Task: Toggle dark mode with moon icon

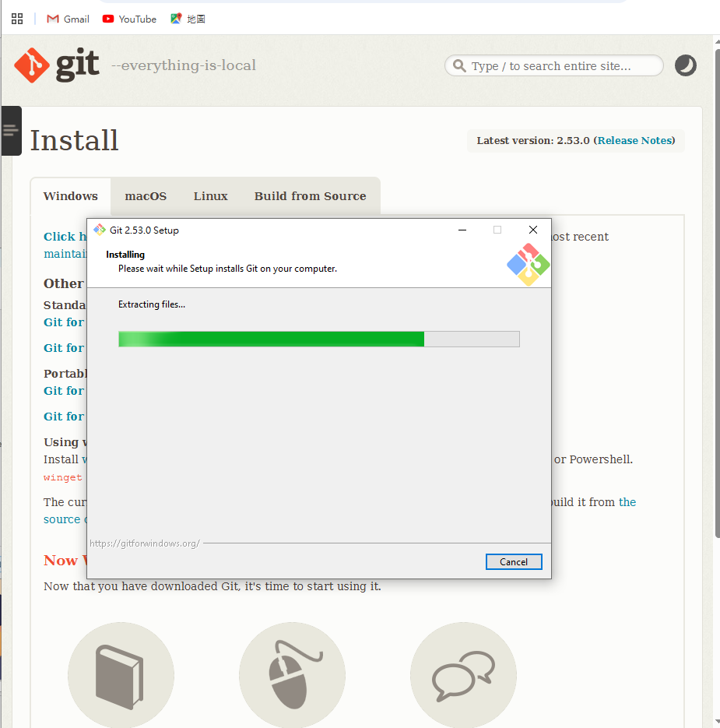Action: click(685, 65)
